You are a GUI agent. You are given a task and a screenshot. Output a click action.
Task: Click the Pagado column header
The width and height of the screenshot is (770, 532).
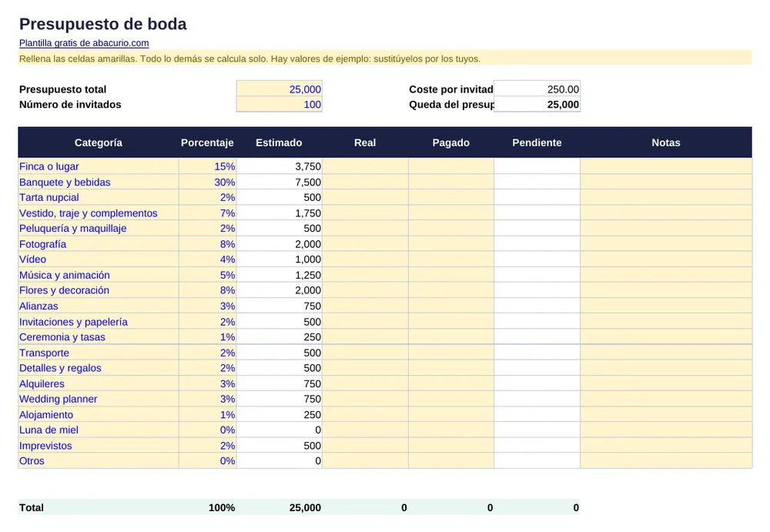pyautogui.click(x=450, y=142)
